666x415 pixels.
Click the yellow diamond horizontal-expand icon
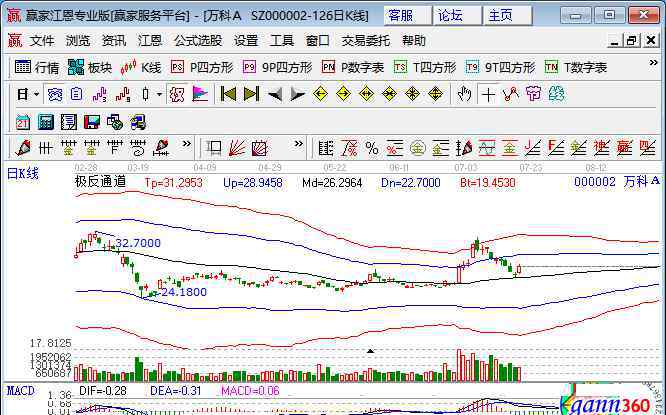click(x=366, y=94)
